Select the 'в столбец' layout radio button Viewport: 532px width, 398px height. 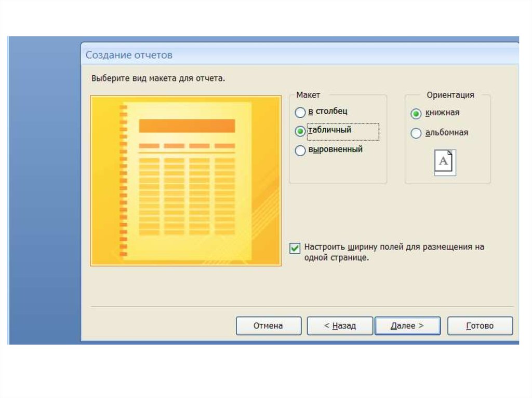(300, 112)
